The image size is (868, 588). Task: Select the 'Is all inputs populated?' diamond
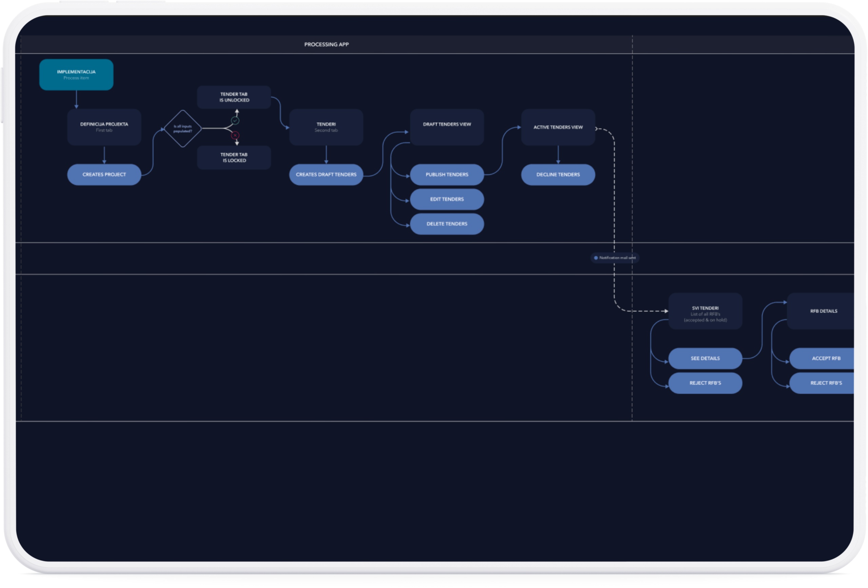(183, 128)
